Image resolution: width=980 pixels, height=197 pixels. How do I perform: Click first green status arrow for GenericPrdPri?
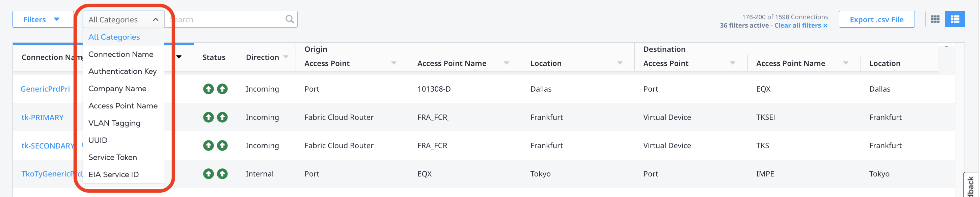point(209,89)
